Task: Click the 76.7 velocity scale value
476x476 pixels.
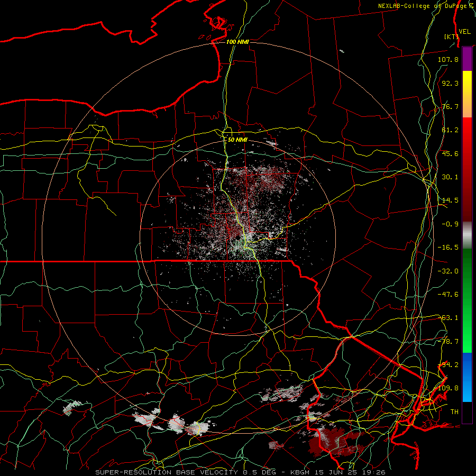Action: pyautogui.click(x=450, y=106)
